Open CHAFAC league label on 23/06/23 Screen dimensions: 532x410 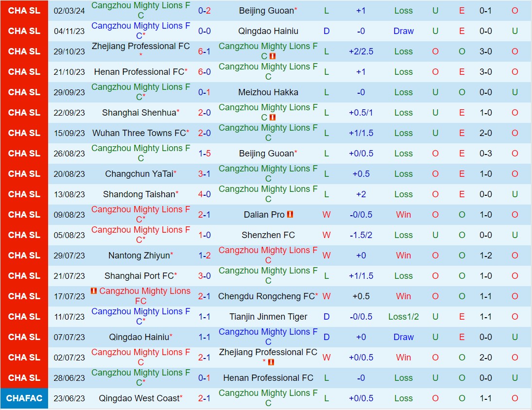[x=24, y=398]
